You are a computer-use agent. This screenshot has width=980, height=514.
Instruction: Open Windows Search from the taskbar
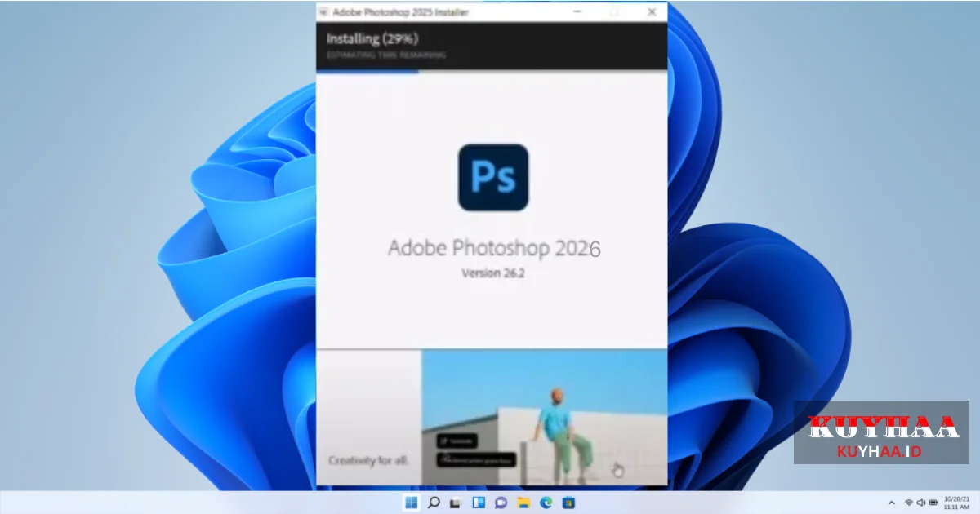[x=433, y=503]
